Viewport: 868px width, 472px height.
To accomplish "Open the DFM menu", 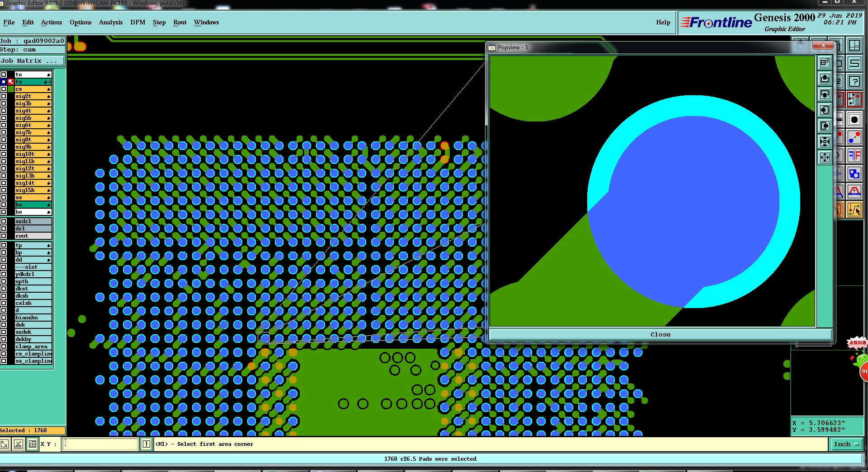I will click(x=138, y=22).
